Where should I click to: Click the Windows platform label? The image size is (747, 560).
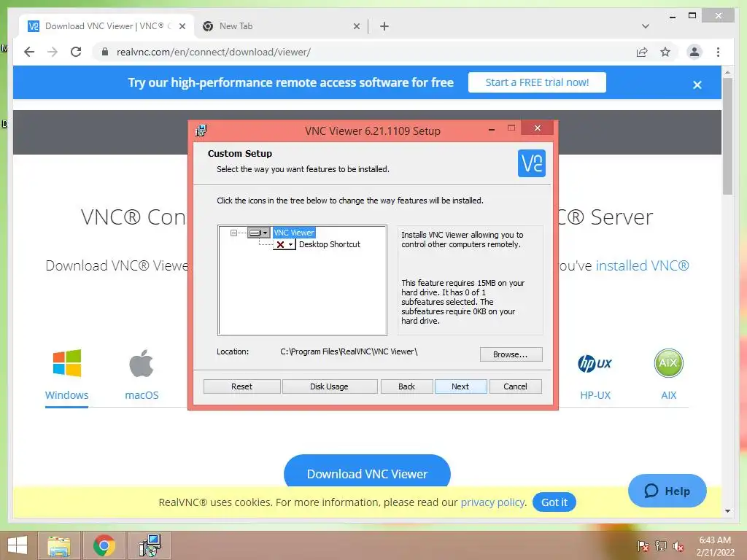click(66, 395)
